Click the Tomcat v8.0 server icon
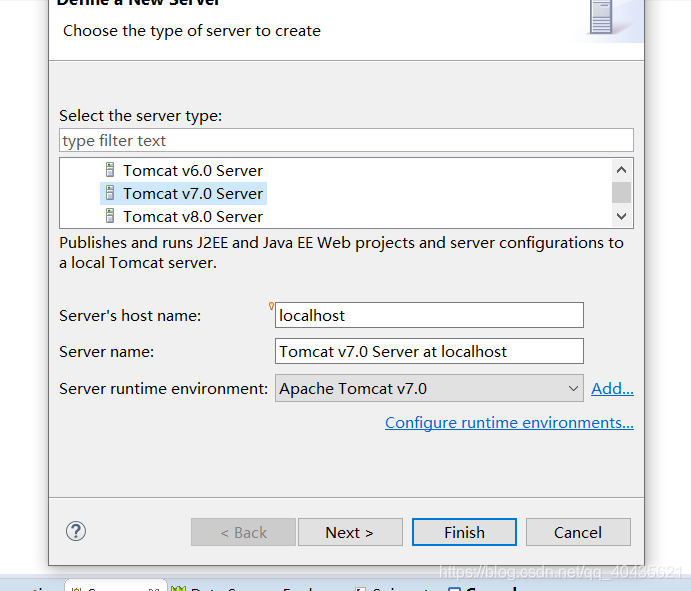The height and width of the screenshot is (591, 691). (110, 216)
